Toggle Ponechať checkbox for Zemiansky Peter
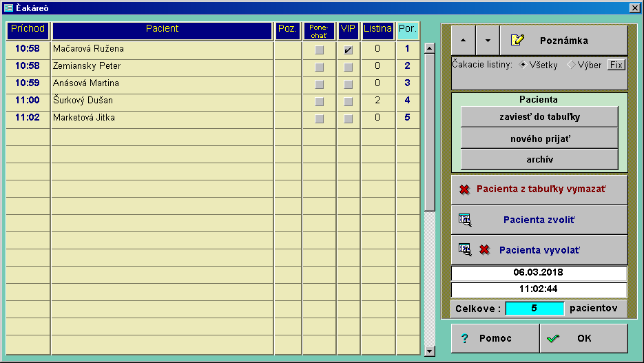This screenshot has height=363, width=644. coord(319,68)
